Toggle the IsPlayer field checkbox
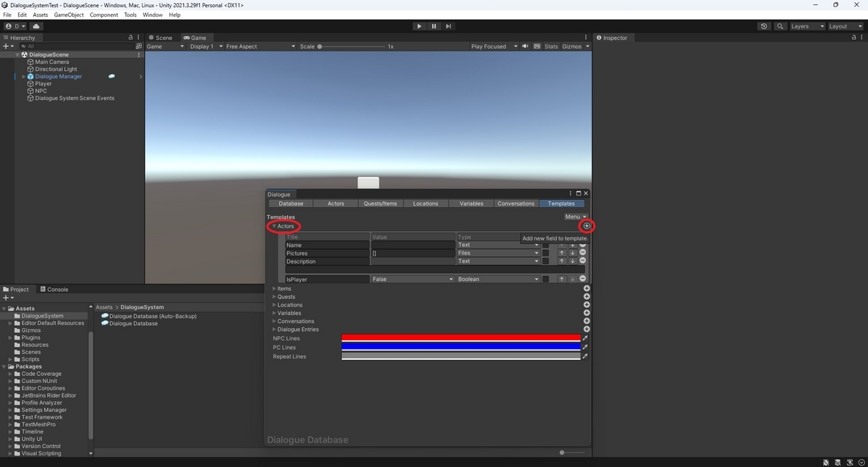 point(545,279)
